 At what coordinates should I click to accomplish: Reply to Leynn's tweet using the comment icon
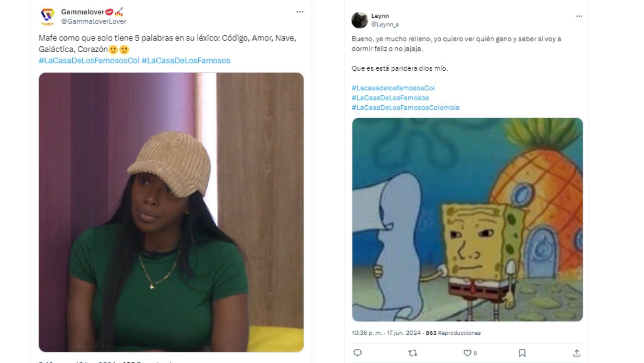pyautogui.click(x=357, y=353)
